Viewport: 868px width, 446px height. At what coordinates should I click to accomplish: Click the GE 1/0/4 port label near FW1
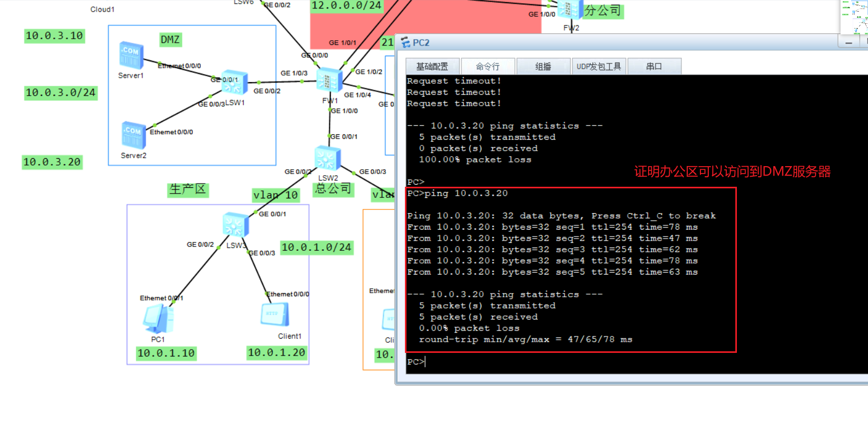coord(357,95)
